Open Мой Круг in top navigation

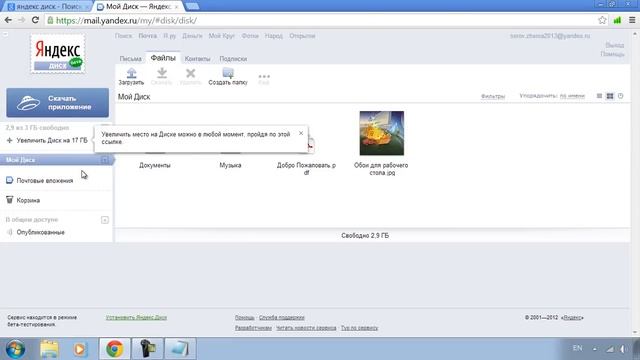[222, 36]
